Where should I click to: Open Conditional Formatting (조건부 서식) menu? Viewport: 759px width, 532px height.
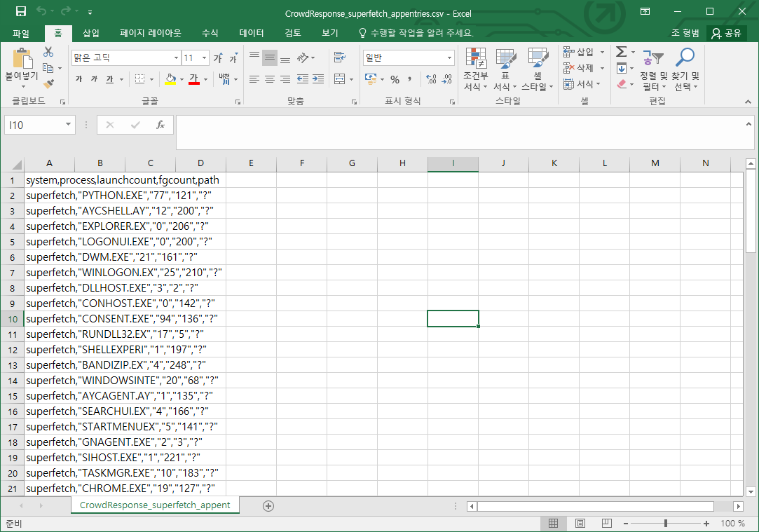pos(476,69)
